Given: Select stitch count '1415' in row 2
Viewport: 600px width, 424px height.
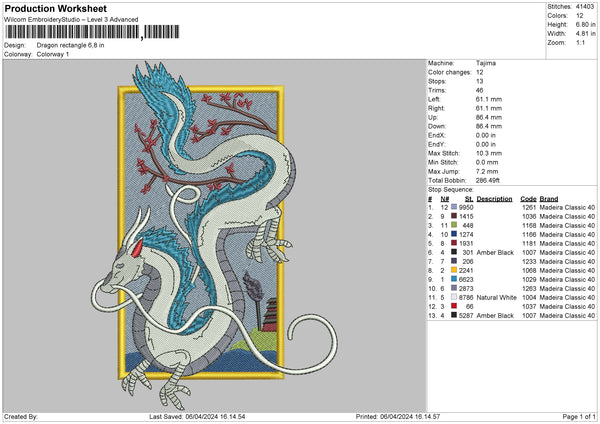Looking at the screenshot, I should 466,216.
